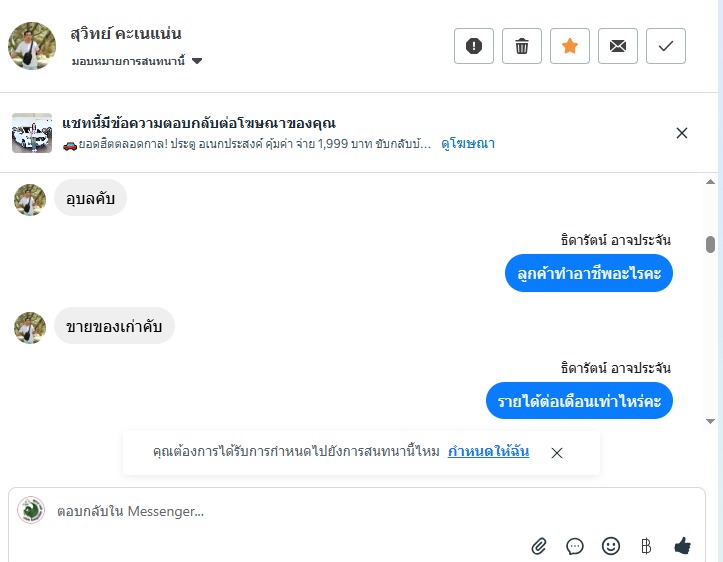Screen dimensions: 723x562
Task: Mark conversation unread with envelope icon
Action: click(x=618, y=46)
